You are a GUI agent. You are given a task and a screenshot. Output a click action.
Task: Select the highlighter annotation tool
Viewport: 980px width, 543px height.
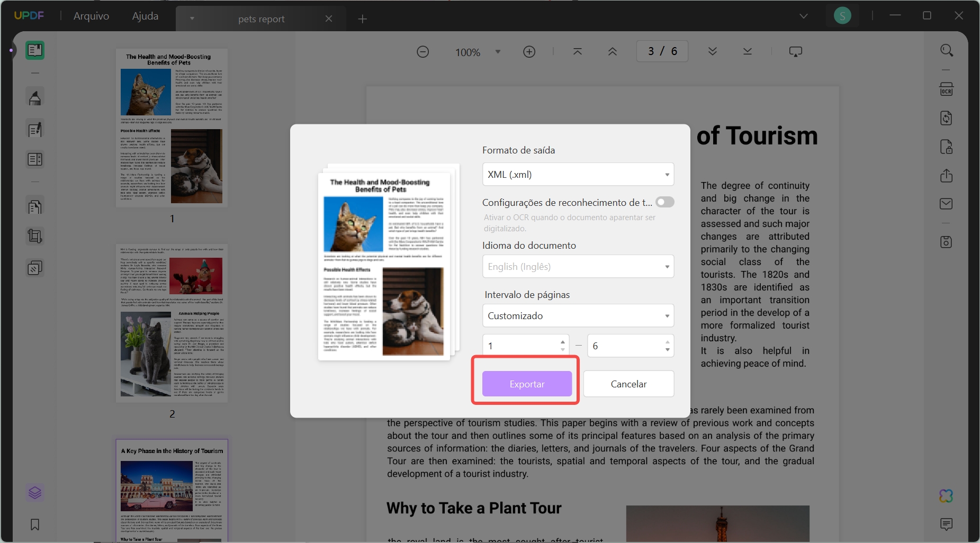[35, 97]
